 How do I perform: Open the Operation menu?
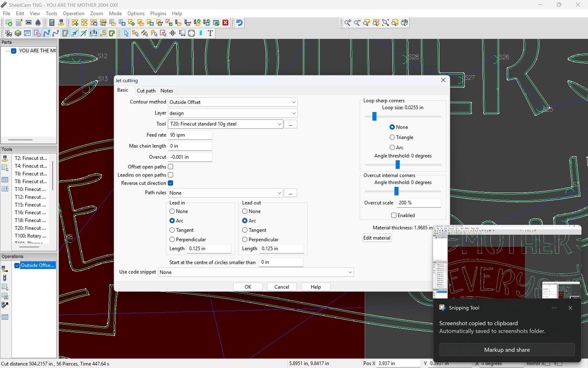pos(73,13)
